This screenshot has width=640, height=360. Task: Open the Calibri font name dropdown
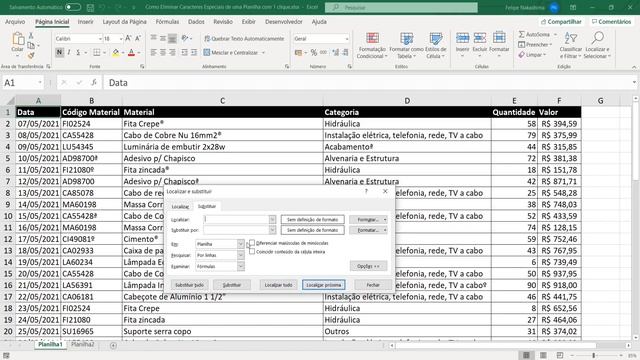[x=100, y=38]
